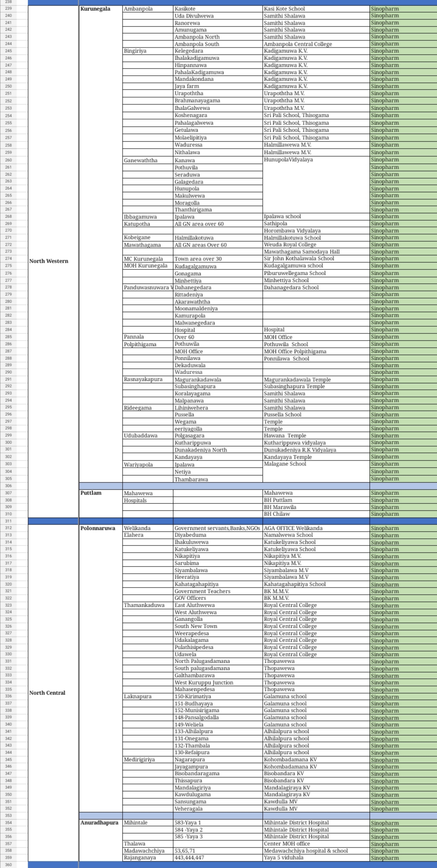This screenshot has width=437, height=868.
Task: Select the Molaelipitiya cell
Action: coord(218,137)
